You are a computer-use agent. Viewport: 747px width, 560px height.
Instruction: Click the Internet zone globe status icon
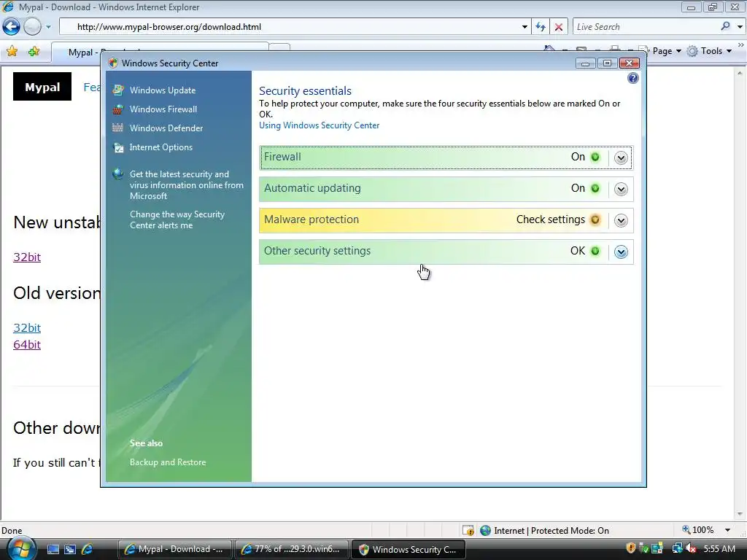485,530
